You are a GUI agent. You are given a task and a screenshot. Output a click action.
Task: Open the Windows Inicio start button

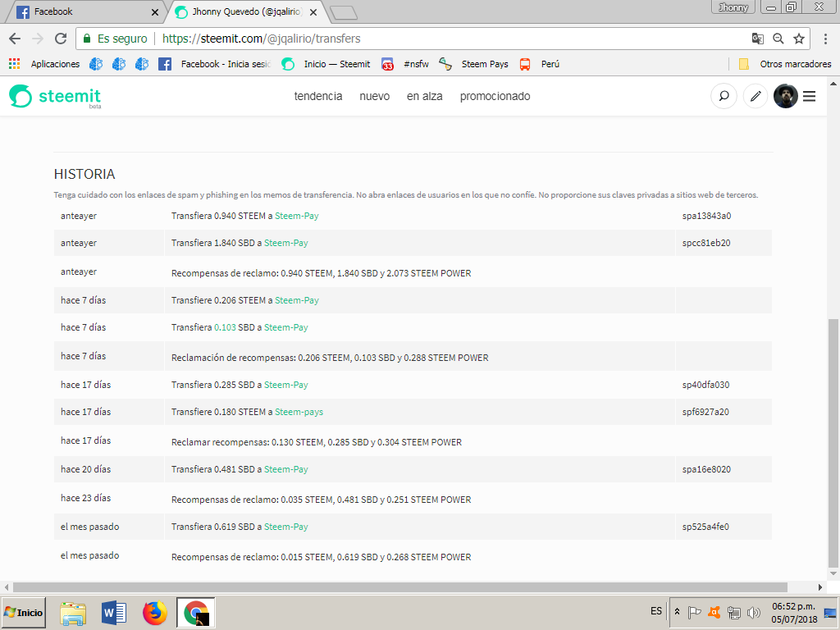point(24,612)
